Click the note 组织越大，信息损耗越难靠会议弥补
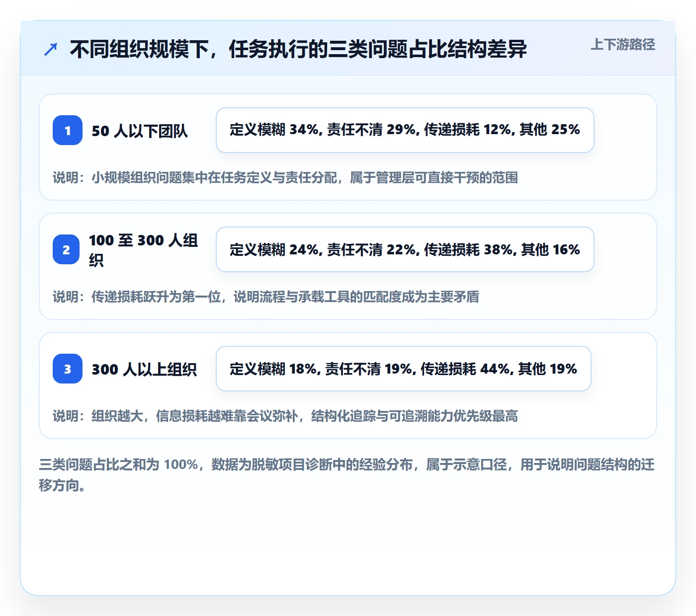The image size is (696, 616). pos(285,416)
